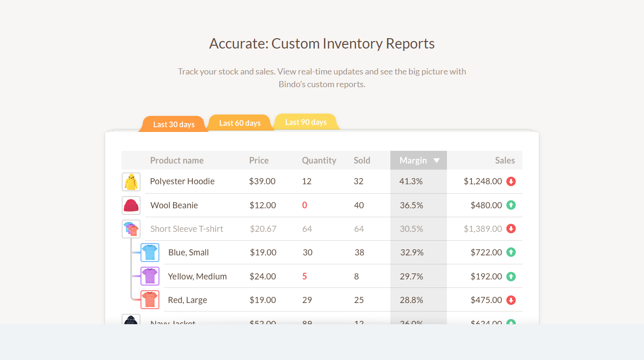644x360 pixels.
Task: Click the green up arrow beside $480.00
Action: (x=511, y=205)
